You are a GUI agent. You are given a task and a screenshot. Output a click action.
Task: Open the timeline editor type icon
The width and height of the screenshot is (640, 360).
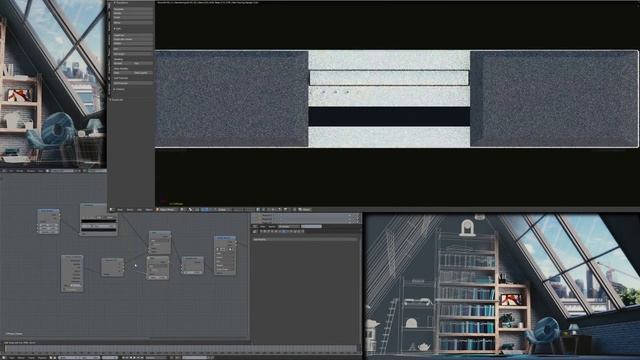[5, 358]
